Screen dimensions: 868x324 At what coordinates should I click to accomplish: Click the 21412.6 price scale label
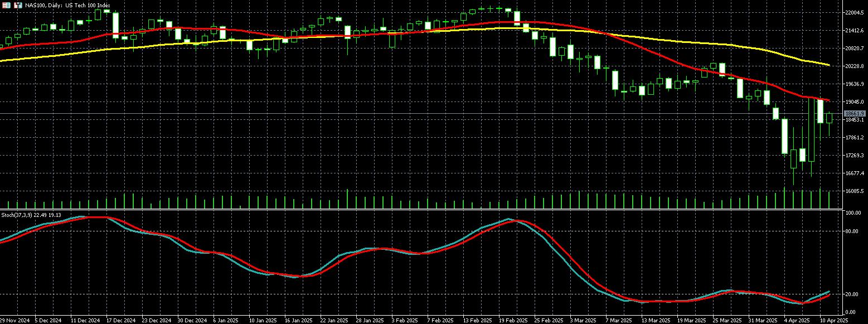pos(854,31)
